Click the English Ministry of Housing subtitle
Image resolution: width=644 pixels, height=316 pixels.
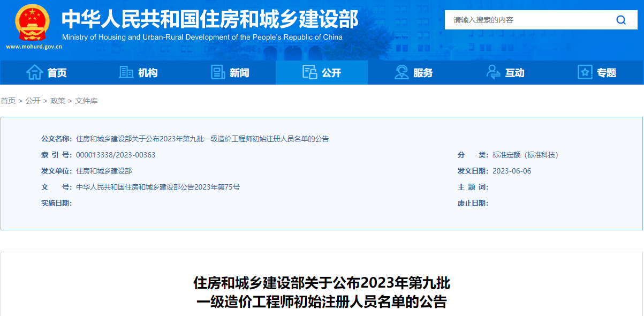[x=202, y=37]
